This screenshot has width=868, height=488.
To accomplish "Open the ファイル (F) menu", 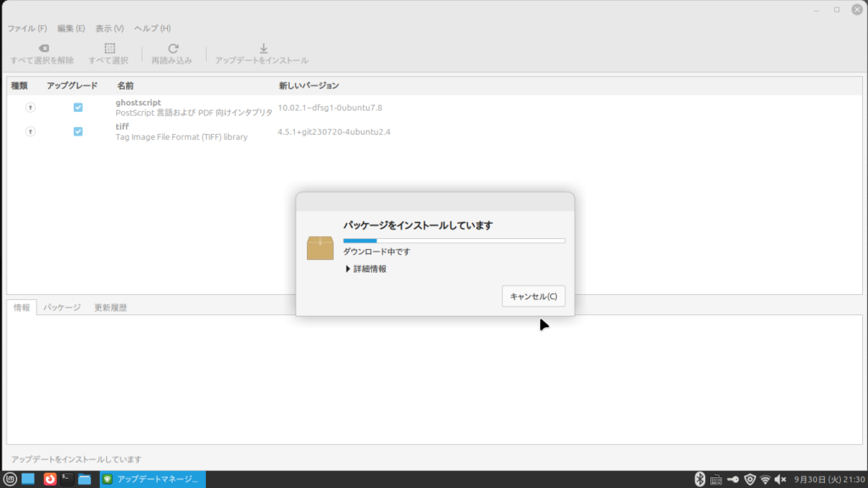I will [x=27, y=28].
